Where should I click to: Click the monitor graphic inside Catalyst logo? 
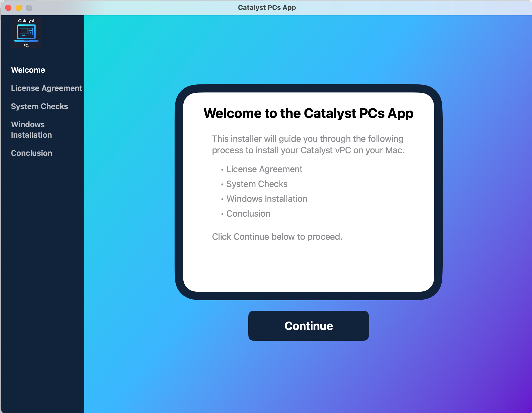click(x=24, y=32)
